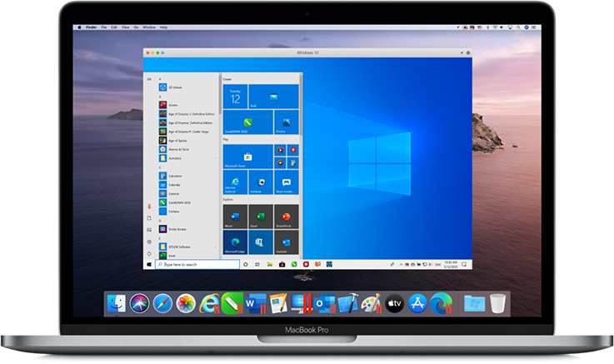Open Siri from the Mac Dock
614x364 pixels.
[x=139, y=303]
